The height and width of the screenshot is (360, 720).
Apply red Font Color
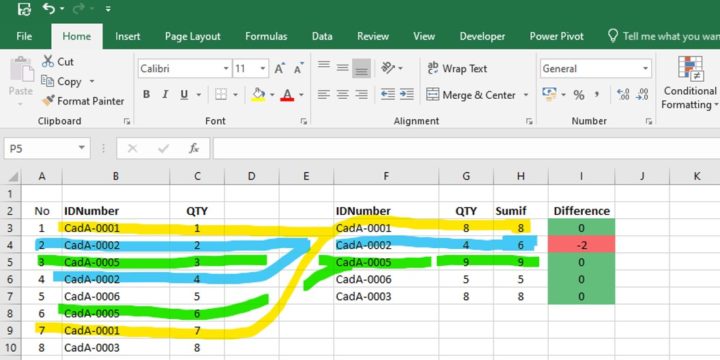[x=287, y=95]
